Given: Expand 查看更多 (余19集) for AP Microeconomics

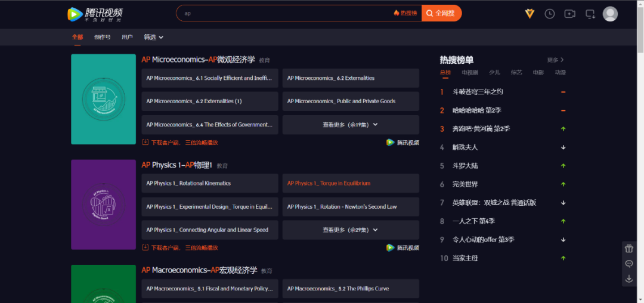Looking at the screenshot, I should tap(351, 125).
